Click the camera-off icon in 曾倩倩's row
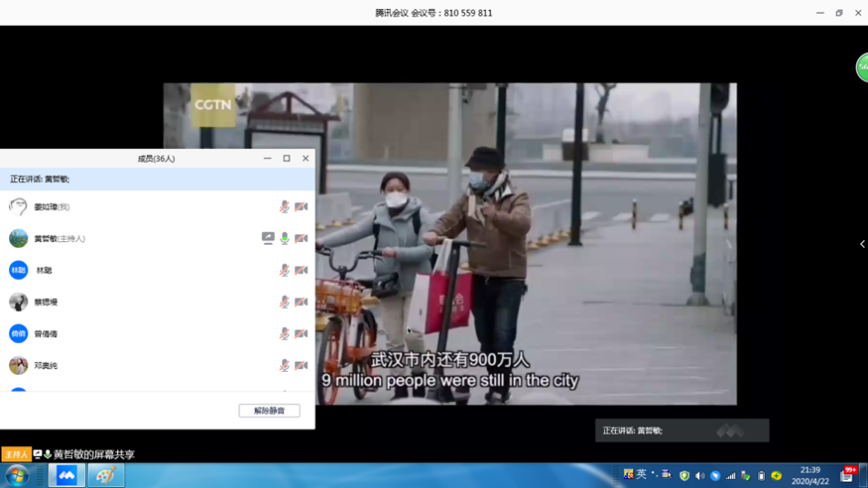Screen dimensions: 868x488 click(x=301, y=334)
